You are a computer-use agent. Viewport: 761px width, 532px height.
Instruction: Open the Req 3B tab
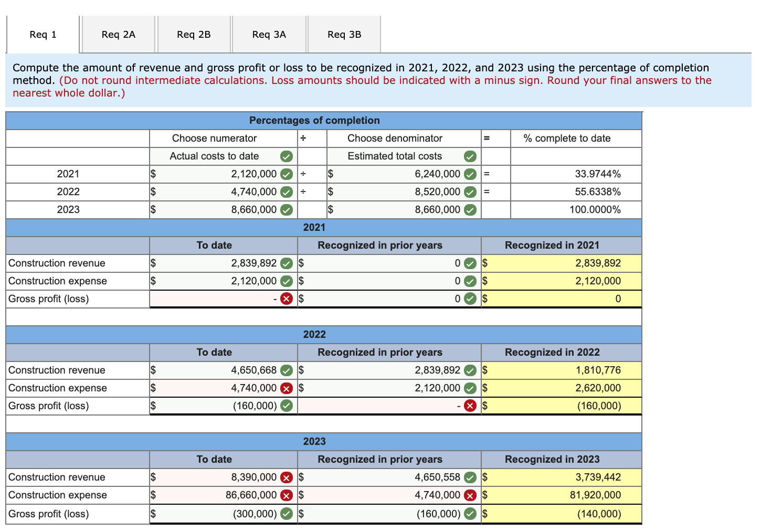(x=344, y=35)
